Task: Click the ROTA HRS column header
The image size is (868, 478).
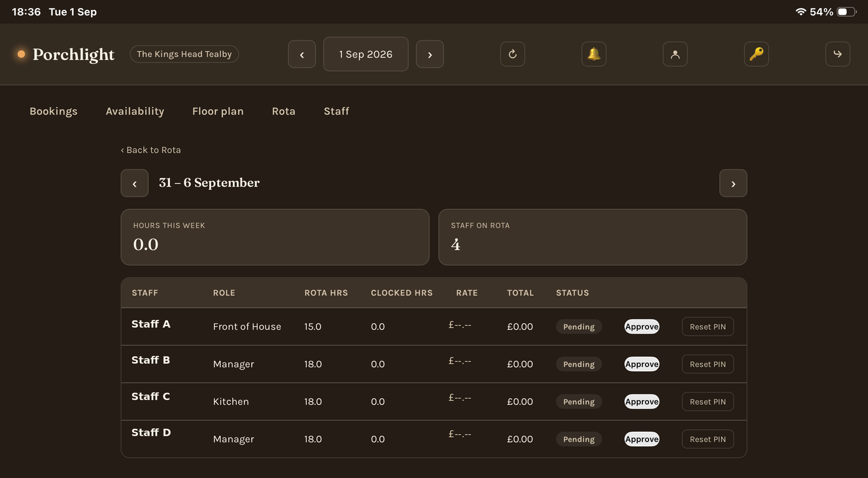Action: [326, 293]
